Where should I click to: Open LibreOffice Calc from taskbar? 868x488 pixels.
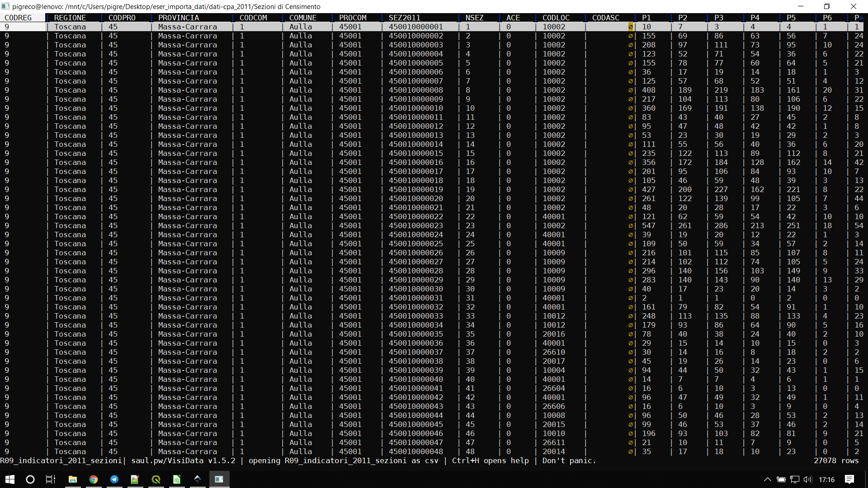click(177, 479)
